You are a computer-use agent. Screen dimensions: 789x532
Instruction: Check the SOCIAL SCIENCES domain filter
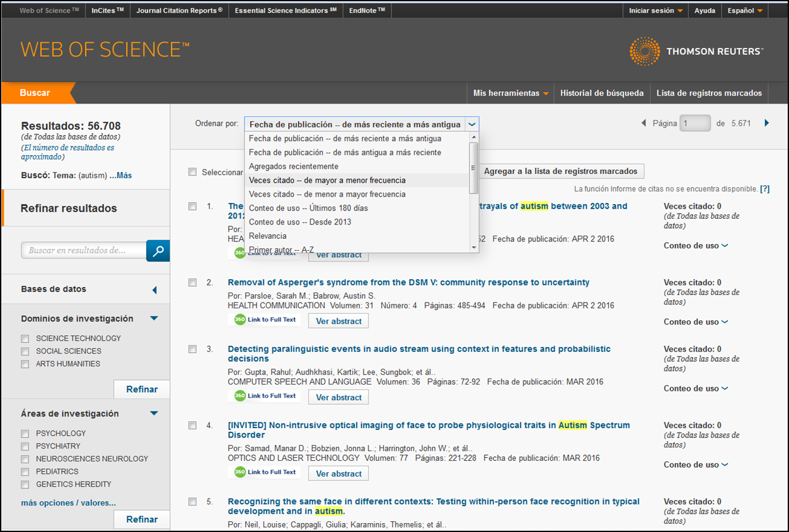tap(25, 351)
